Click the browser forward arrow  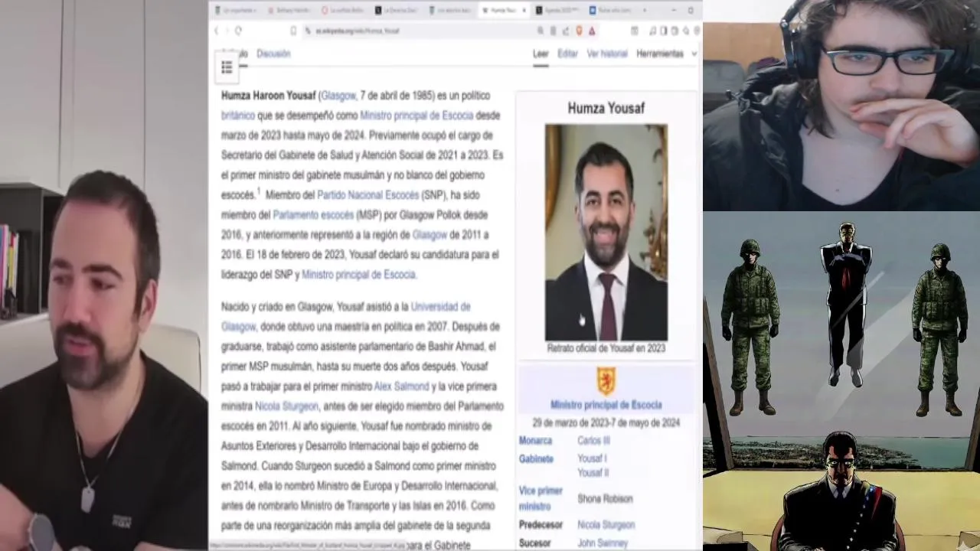coord(227,31)
